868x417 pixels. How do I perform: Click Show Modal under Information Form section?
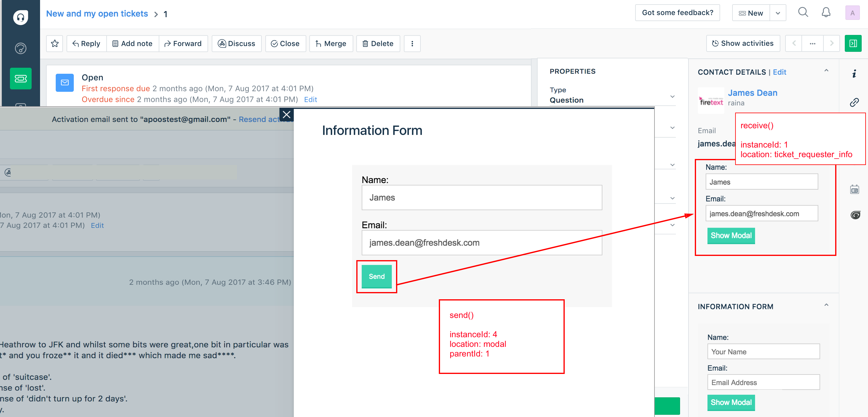731,402
